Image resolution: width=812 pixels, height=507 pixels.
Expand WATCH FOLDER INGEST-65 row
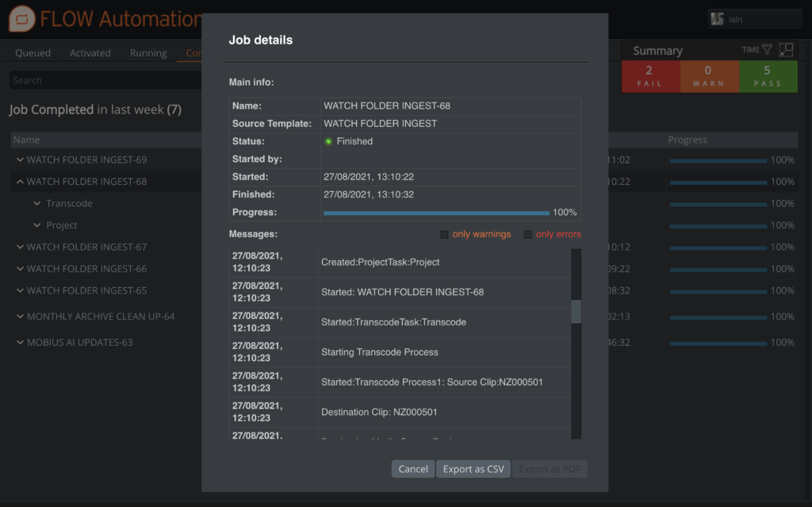click(20, 290)
